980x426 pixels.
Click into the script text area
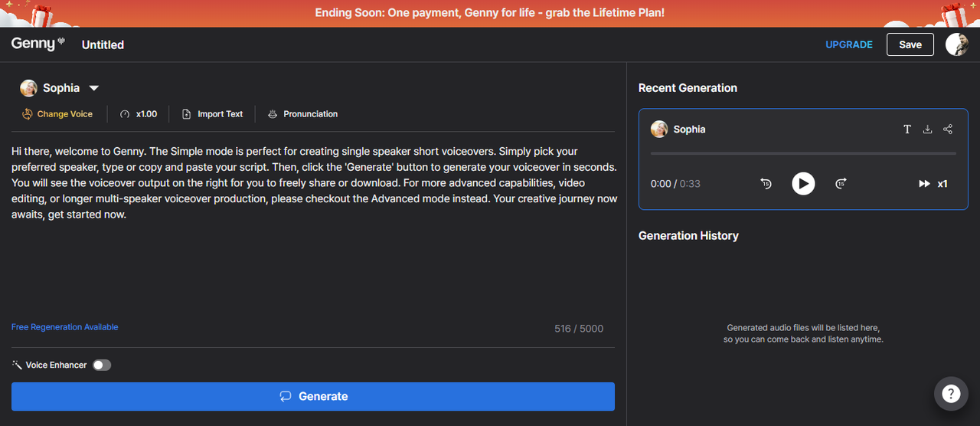coord(312,261)
